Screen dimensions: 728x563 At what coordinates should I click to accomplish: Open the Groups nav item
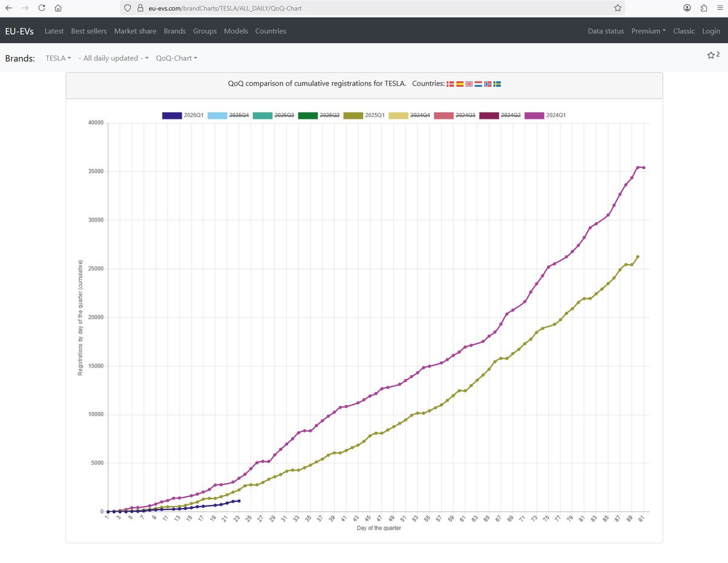[205, 31]
